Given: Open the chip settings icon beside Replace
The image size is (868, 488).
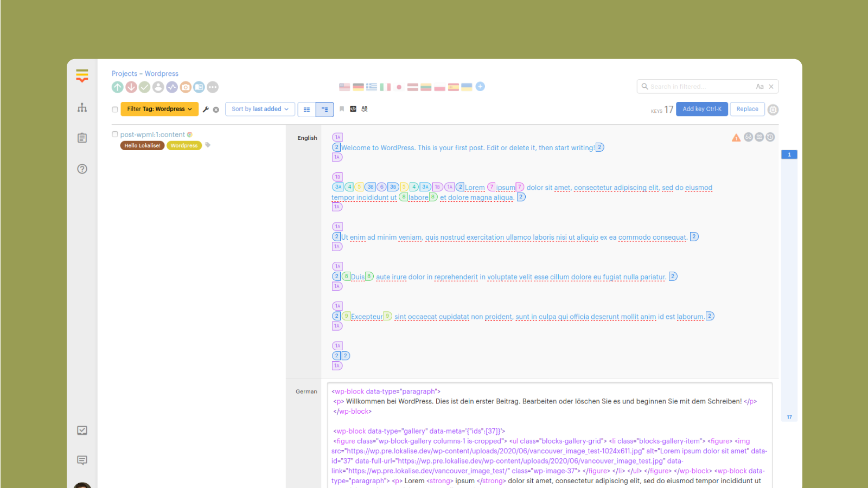Looking at the screenshot, I should tap(773, 110).
